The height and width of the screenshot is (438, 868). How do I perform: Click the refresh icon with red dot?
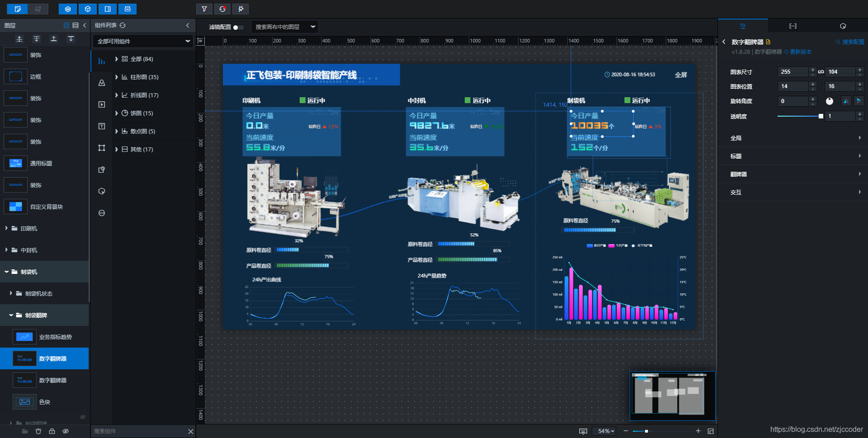pos(222,9)
